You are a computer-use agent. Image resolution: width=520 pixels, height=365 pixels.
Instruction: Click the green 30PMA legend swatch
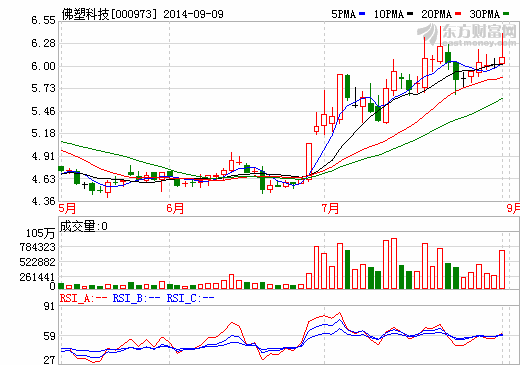click(x=506, y=14)
